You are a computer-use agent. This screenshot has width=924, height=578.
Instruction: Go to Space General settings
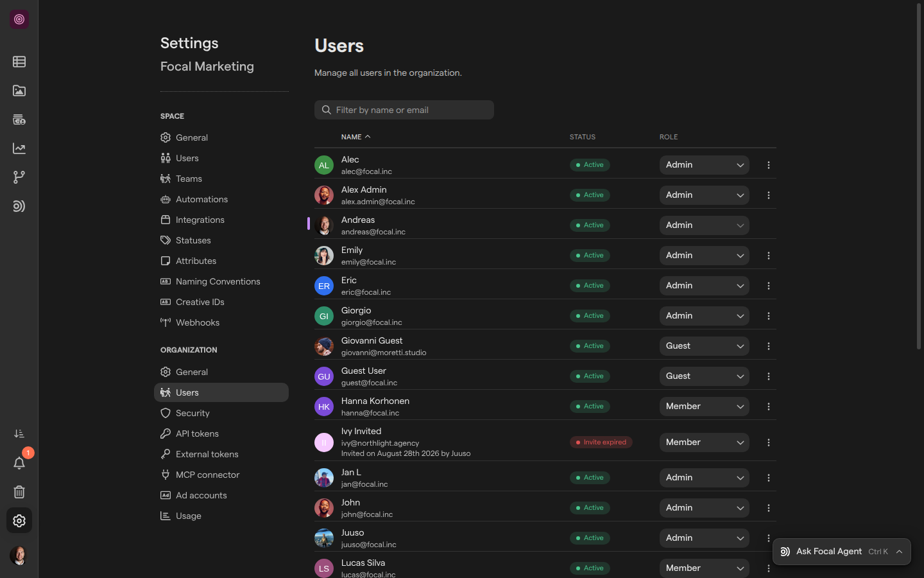coord(221,137)
